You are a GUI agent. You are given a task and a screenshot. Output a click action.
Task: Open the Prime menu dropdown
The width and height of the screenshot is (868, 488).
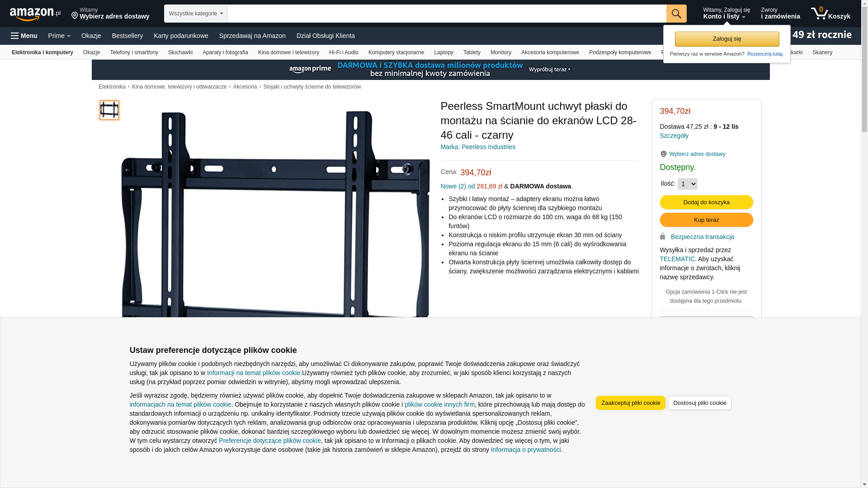click(59, 36)
